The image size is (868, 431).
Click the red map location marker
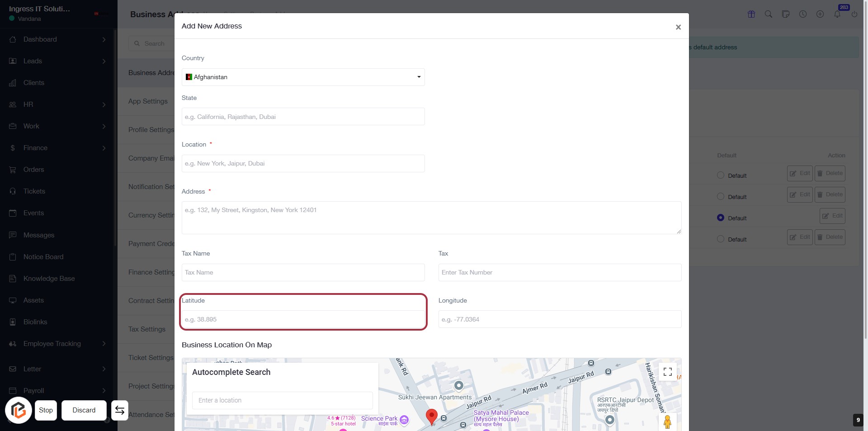tap(432, 416)
